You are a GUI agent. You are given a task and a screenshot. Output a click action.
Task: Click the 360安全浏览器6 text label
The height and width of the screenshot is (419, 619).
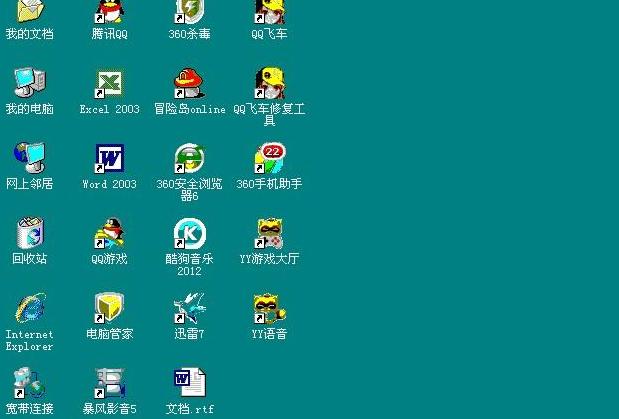(189, 190)
